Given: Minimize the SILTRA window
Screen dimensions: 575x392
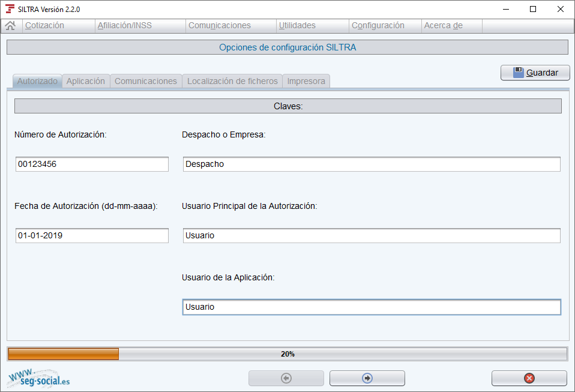Looking at the screenshot, I should click(506, 9).
